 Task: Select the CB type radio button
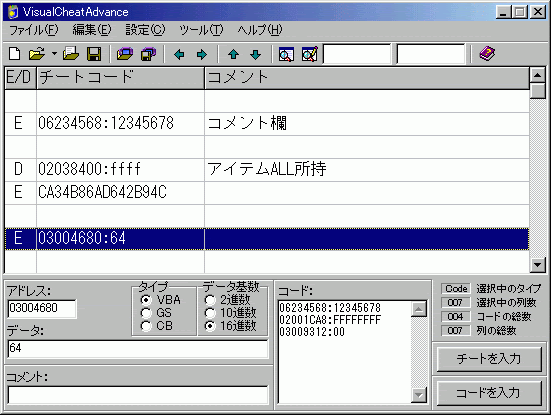click(145, 326)
